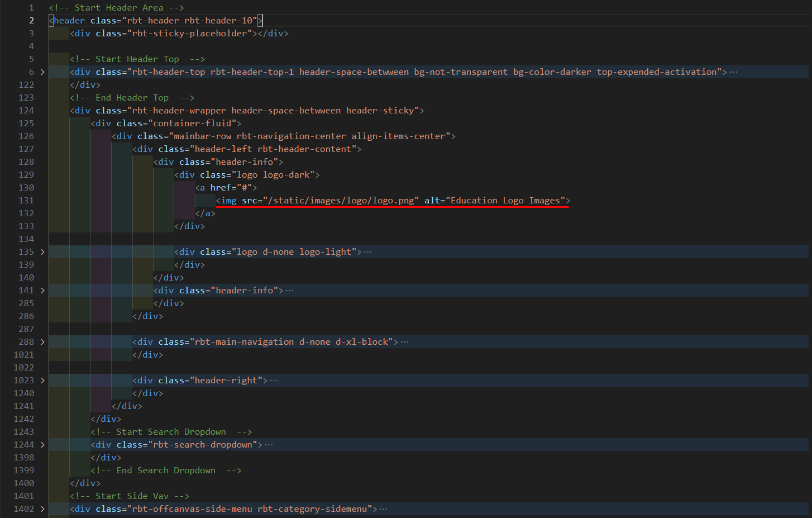Click 'header-info' class value on line 128
The height and width of the screenshot is (518, 812).
(x=244, y=162)
